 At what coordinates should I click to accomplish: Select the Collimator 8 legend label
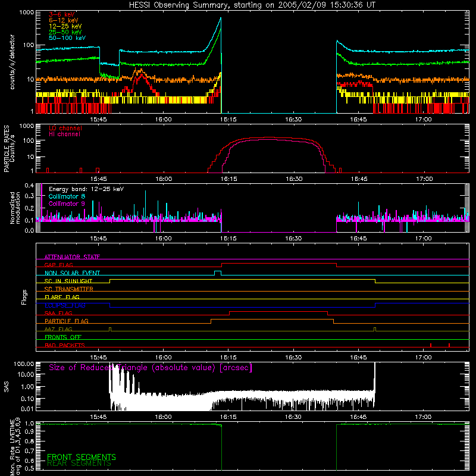[x=67, y=196]
